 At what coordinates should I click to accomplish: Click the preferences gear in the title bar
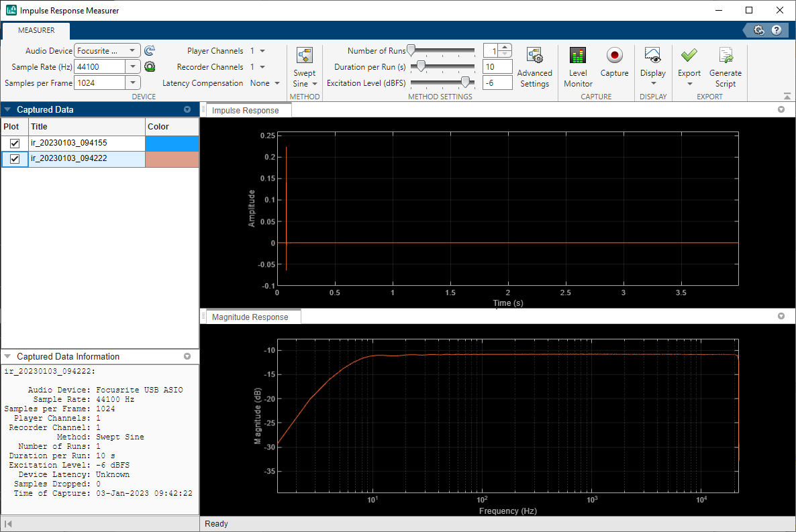758,30
